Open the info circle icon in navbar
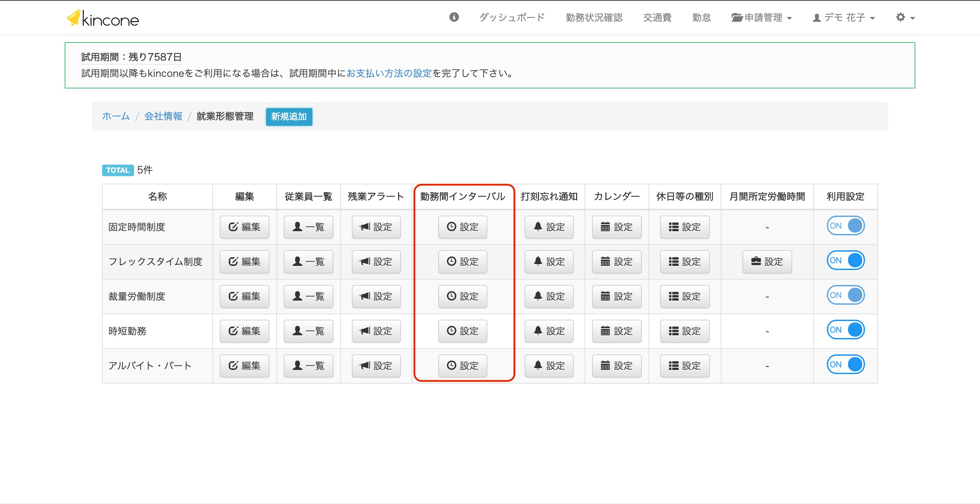The height and width of the screenshot is (504, 980). 454,17
